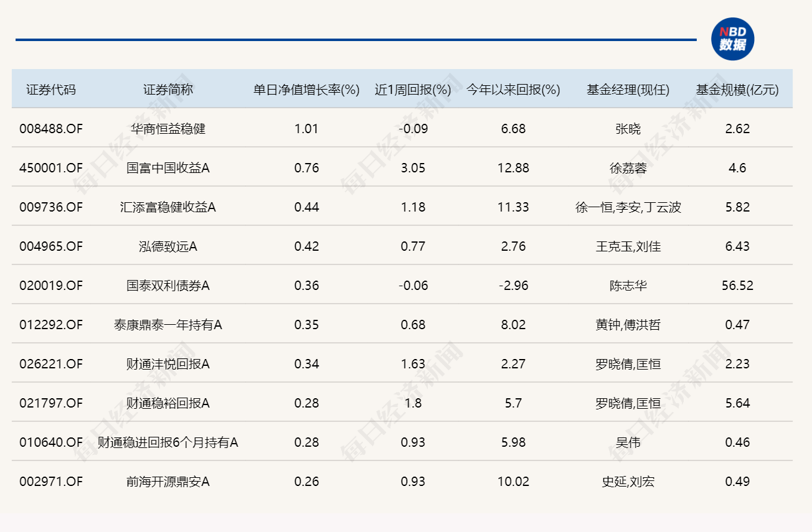Select the 基金经理(现任) header
Screen dimensions: 812x532
coord(628,90)
